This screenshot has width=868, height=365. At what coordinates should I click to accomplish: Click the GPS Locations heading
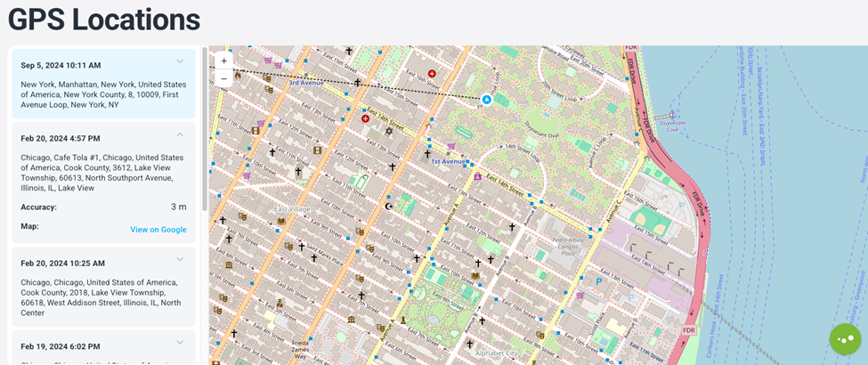(x=104, y=20)
